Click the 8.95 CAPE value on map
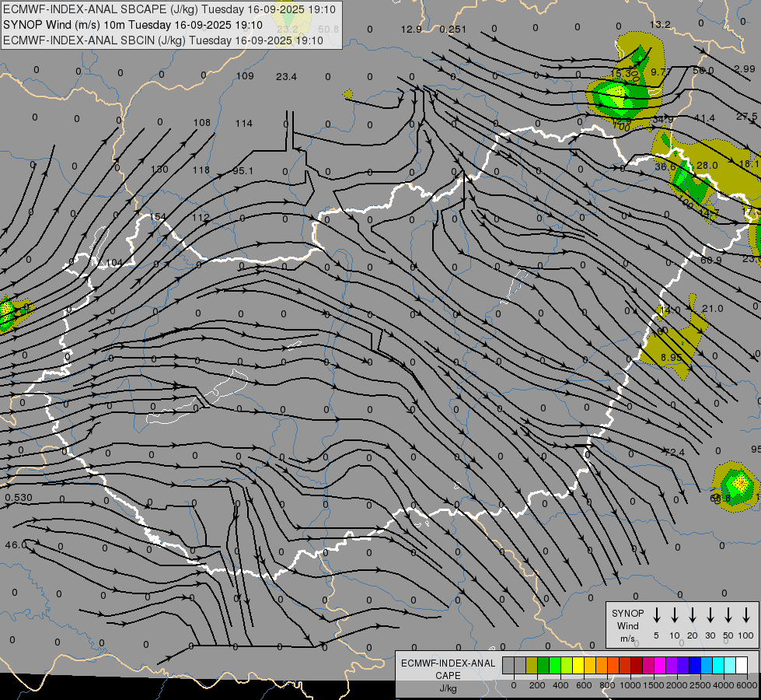Screen dimensions: 761x700 671,358
